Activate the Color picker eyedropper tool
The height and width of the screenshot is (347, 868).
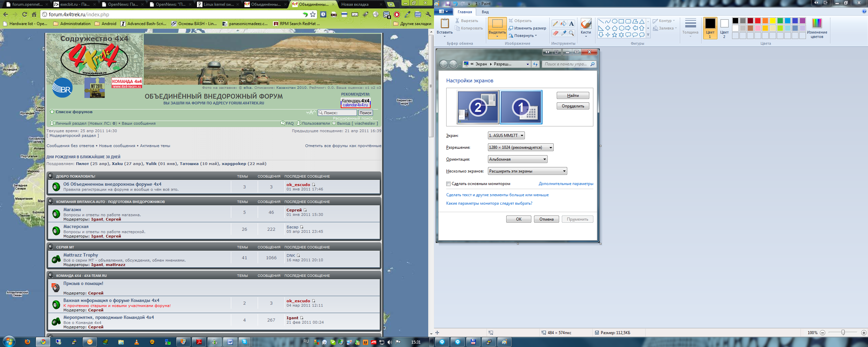point(563,33)
